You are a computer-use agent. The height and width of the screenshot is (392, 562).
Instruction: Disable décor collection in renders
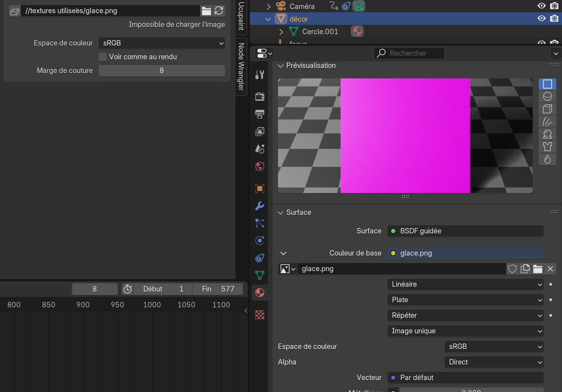[x=555, y=18]
